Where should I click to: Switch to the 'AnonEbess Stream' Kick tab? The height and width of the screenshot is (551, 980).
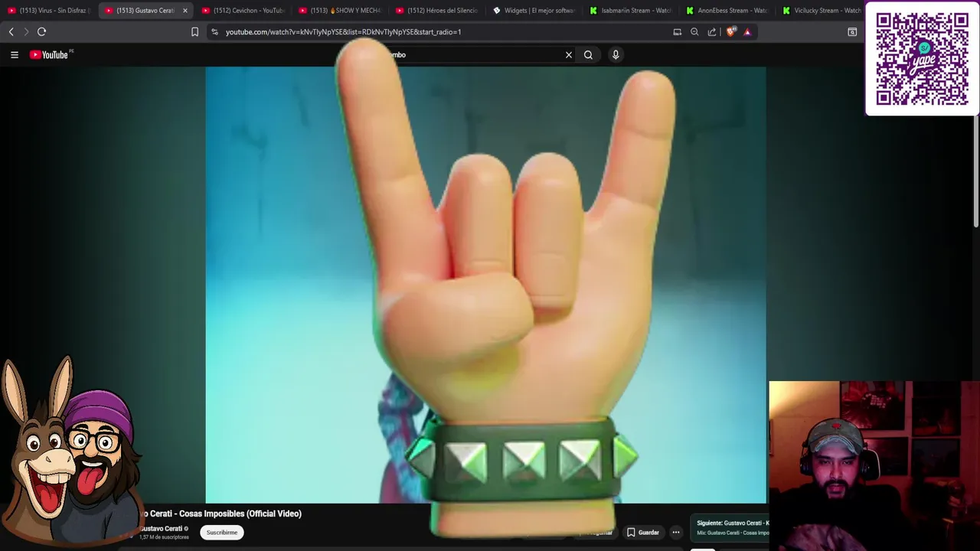point(727,11)
